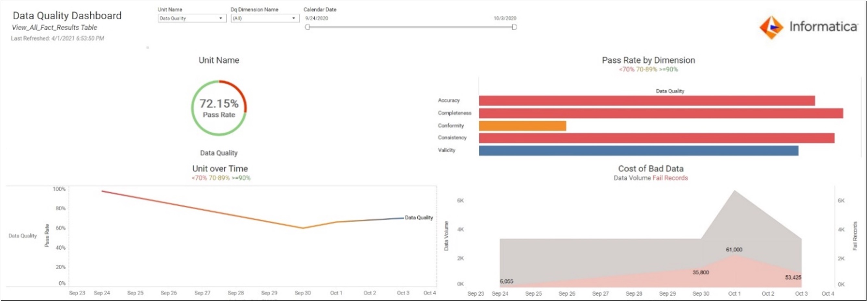
Task: Click the 6,055 label at Sep 24
Action: pos(506,282)
